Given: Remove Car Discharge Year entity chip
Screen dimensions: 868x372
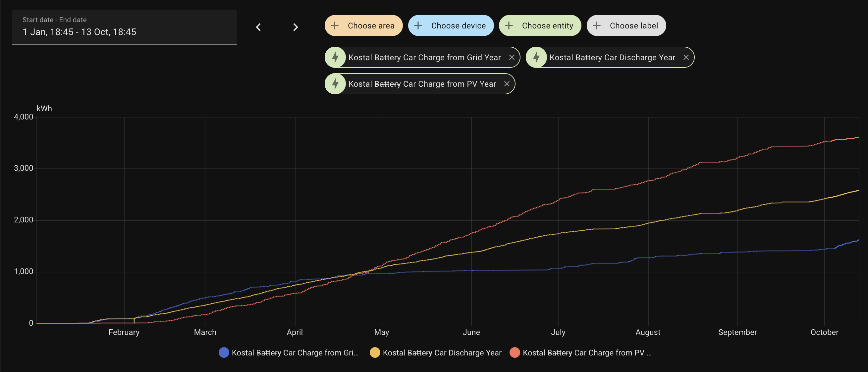Looking at the screenshot, I should pos(686,57).
